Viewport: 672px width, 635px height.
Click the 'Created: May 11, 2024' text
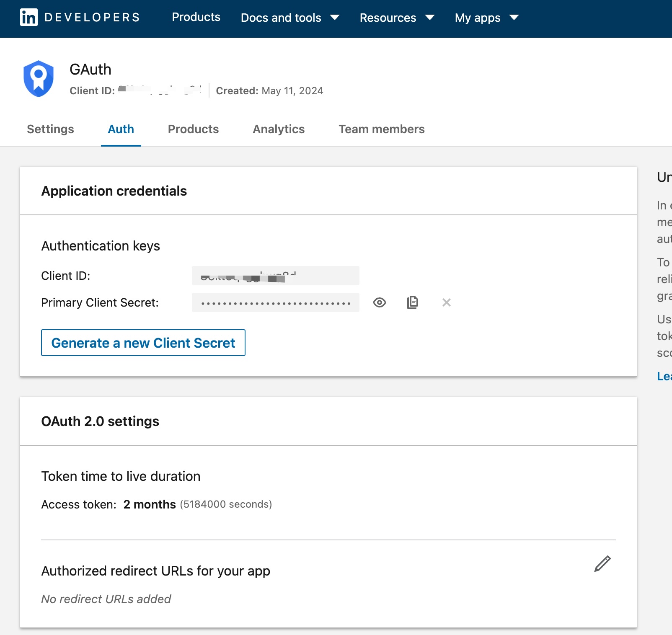pos(269,91)
